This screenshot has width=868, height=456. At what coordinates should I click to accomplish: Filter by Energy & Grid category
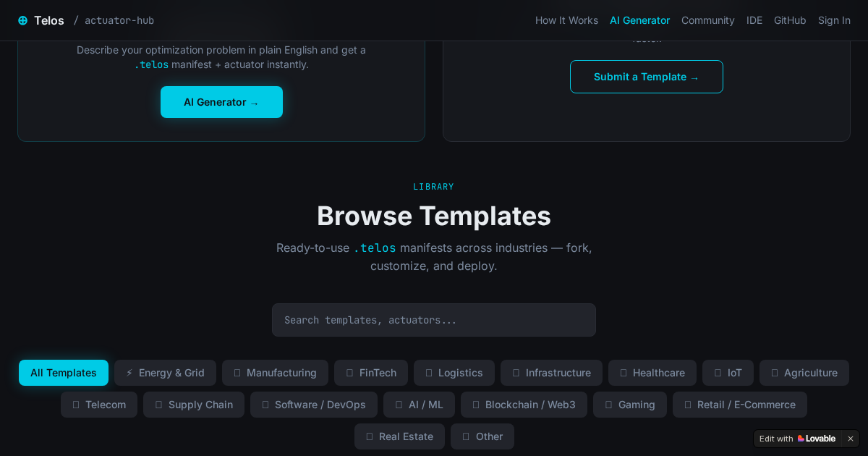165,373
